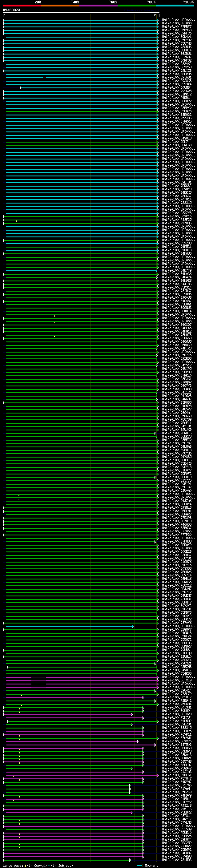Click the white query sequence ruler bar

81,12
